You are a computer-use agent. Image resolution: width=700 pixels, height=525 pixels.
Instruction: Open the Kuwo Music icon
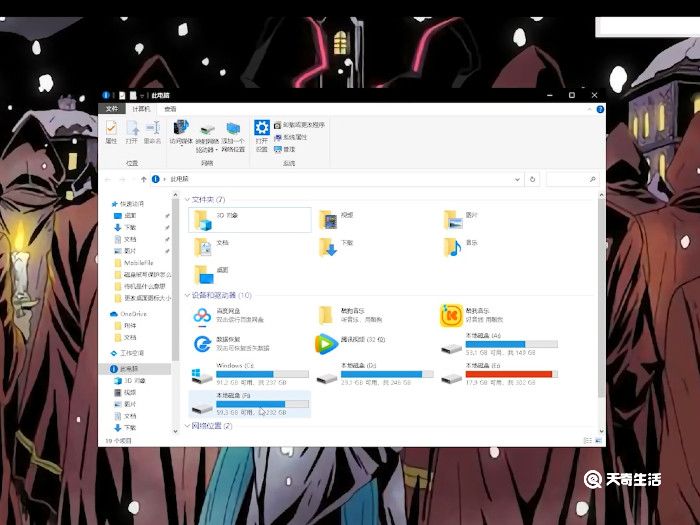click(452, 316)
